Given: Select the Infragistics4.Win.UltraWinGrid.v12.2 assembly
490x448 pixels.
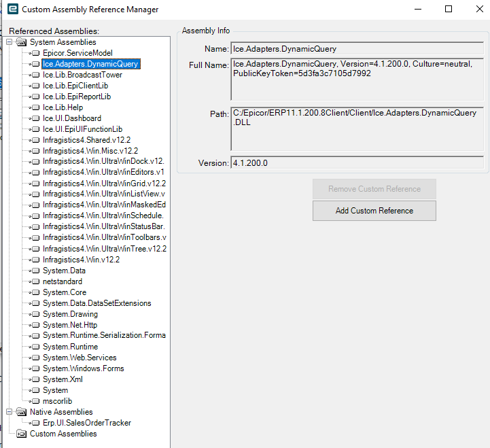Looking at the screenshot, I should click(105, 183).
